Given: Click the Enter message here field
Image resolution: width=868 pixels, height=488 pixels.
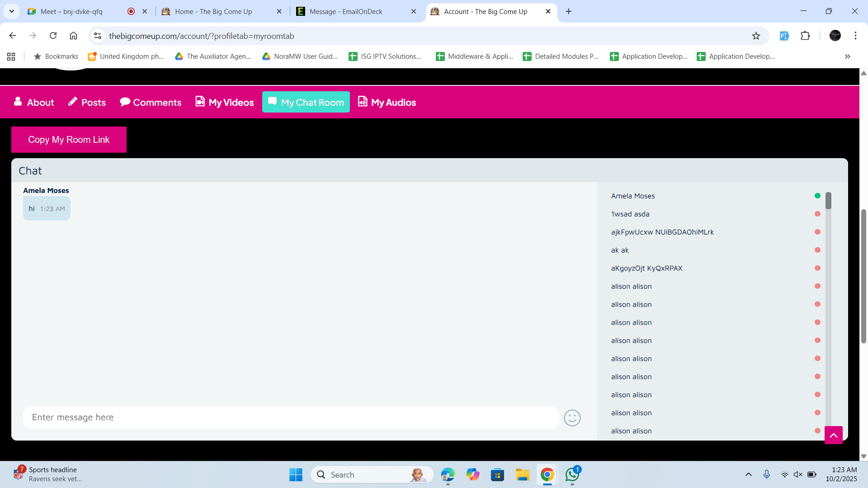Looking at the screenshot, I should click(291, 418).
